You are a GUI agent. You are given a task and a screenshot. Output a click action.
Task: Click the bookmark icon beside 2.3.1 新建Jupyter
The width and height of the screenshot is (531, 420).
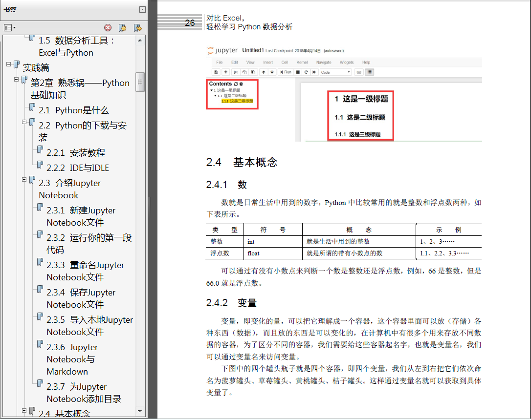tap(40, 207)
